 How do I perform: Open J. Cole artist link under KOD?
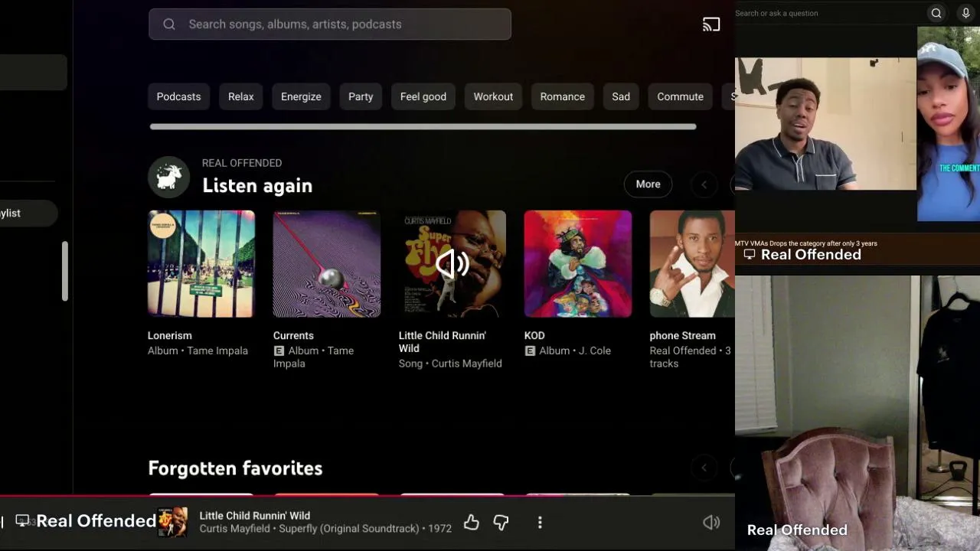tap(596, 350)
